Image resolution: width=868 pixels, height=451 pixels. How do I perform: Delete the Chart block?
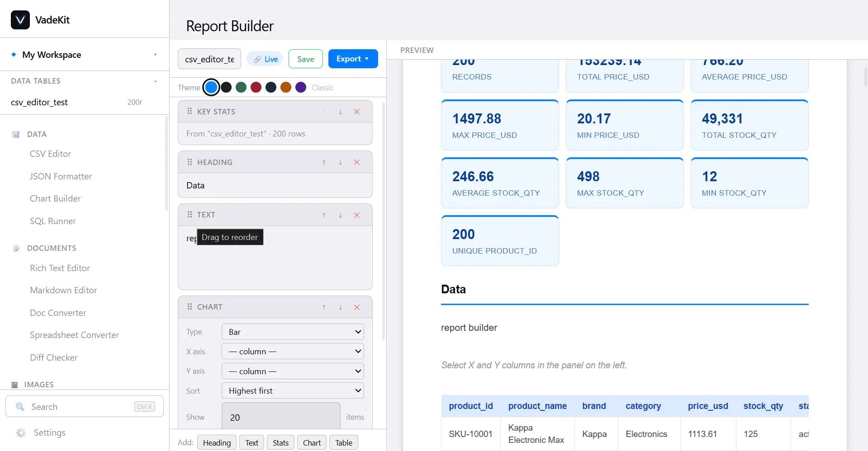(357, 307)
